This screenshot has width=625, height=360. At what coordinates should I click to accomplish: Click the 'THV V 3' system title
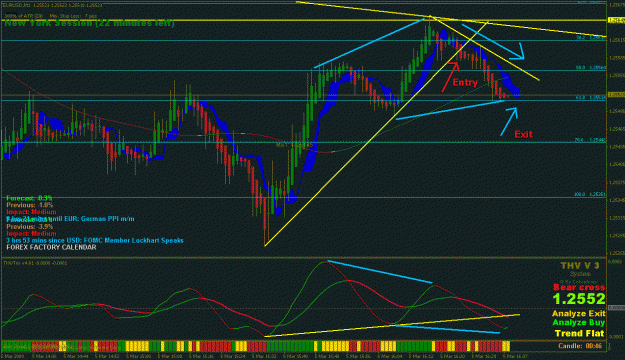(580, 266)
